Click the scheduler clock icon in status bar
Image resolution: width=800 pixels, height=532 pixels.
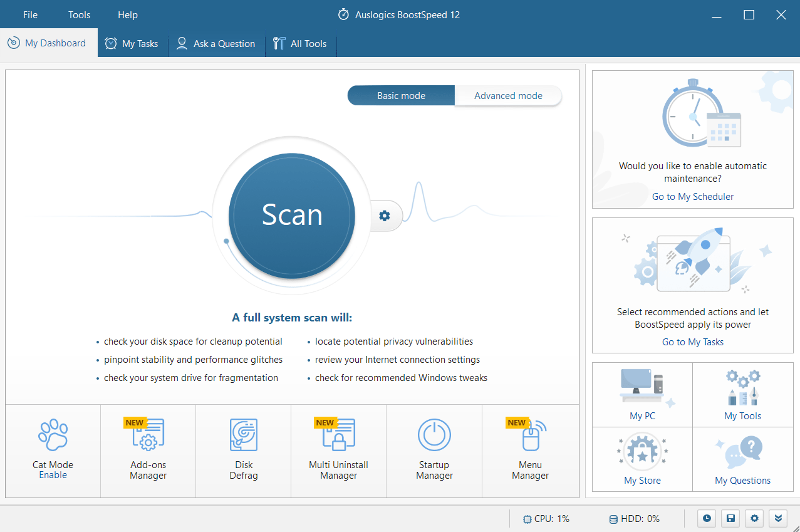[706, 518]
